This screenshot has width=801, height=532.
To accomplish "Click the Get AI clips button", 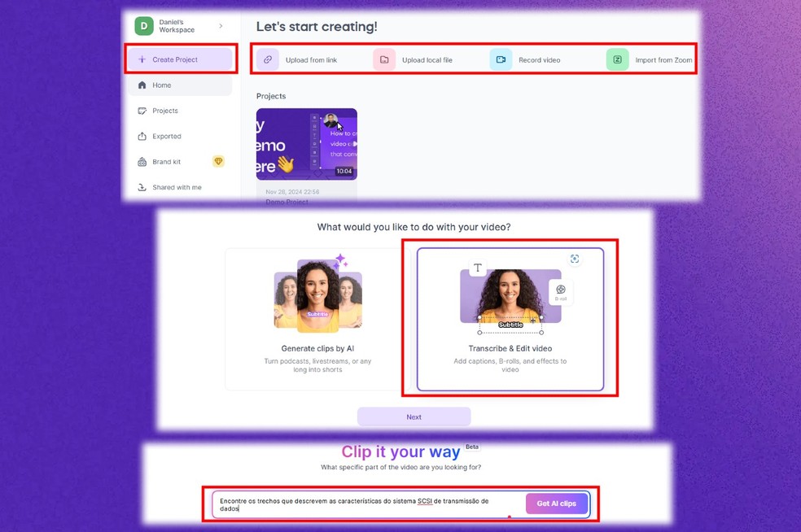I will [556, 504].
